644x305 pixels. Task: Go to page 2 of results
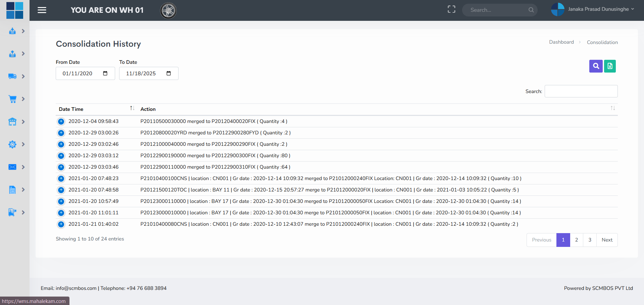[576, 240]
